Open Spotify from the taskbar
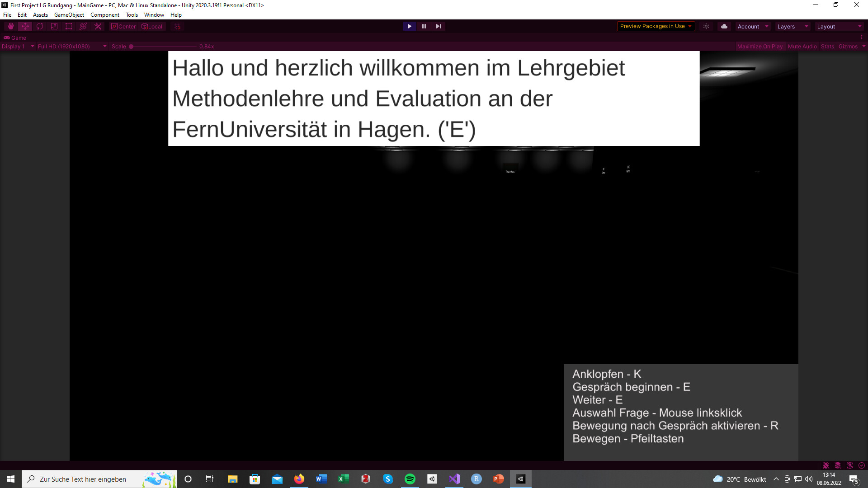 coord(410,479)
